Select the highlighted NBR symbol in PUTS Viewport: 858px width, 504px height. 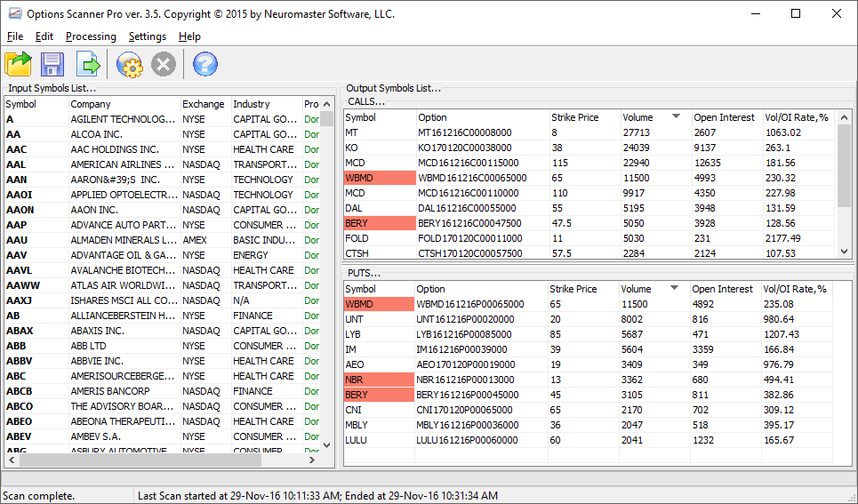[379, 380]
